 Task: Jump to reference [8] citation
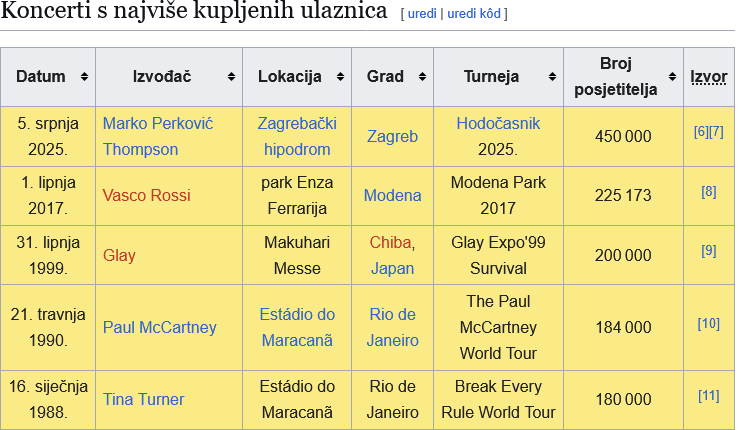click(708, 191)
